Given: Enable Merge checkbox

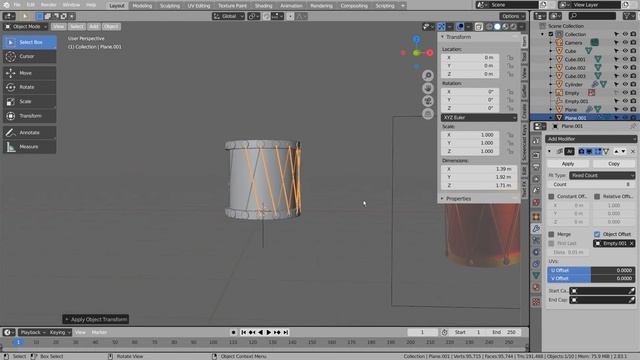Looking at the screenshot, I should (x=551, y=234).
